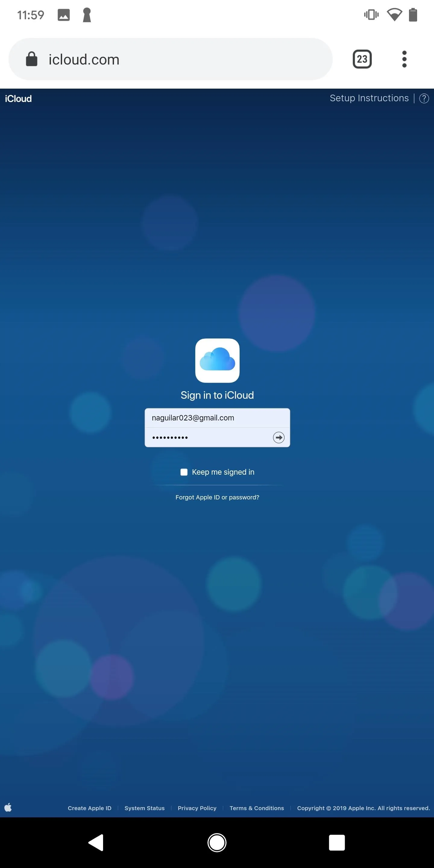Click Forgot Apple ID or password?

tap(217, 497)
